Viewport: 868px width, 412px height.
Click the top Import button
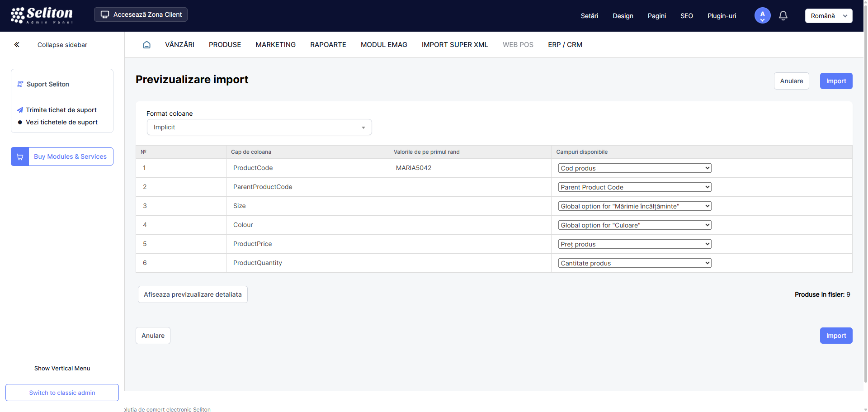pyautogui.click(x=835, y=81)
